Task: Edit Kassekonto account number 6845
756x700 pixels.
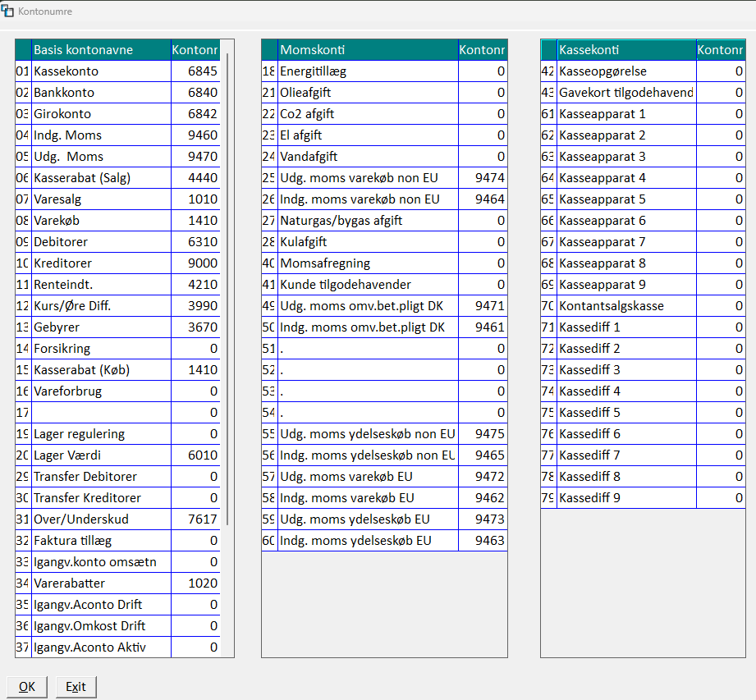Action: click(195, 71)
